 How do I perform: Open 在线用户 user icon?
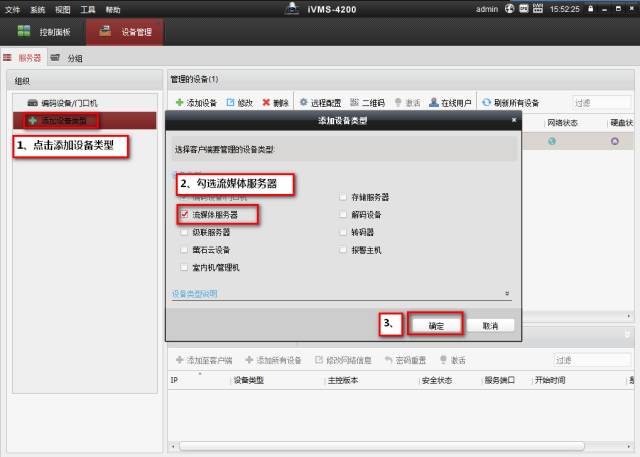pyautogui.click(x=433, y=102)
